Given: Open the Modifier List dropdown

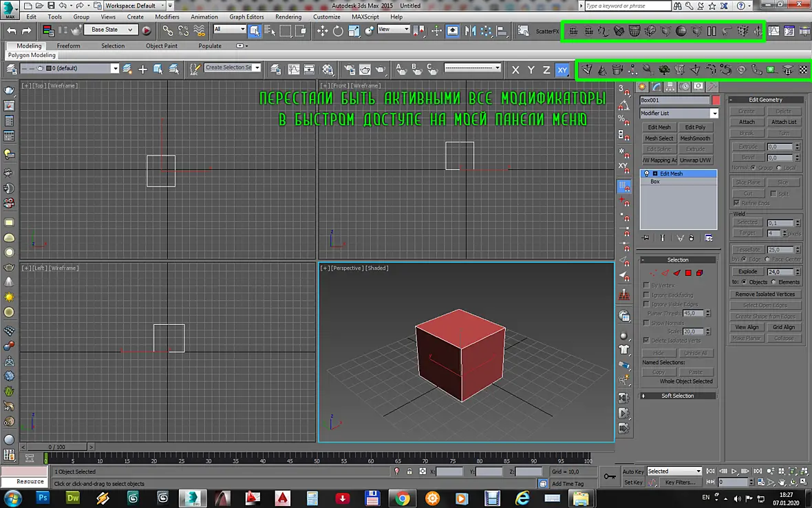Looking at the screenshot, I should (679, 114).
